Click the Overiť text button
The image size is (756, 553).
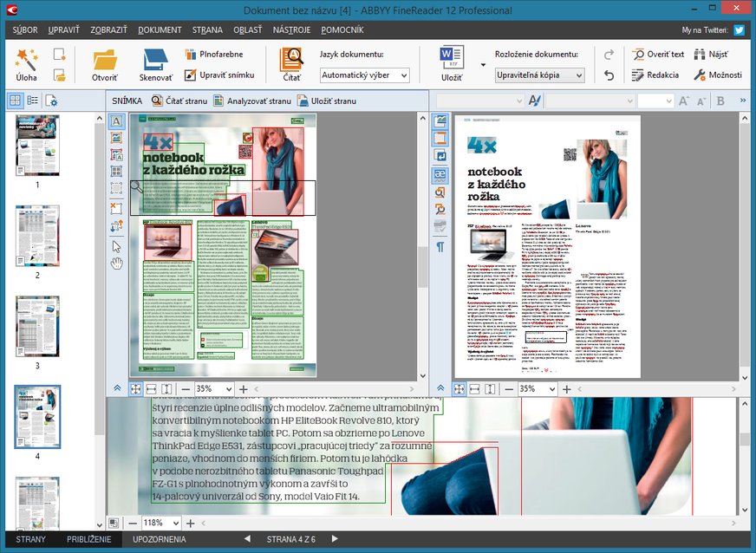click(x=658, y=54)
